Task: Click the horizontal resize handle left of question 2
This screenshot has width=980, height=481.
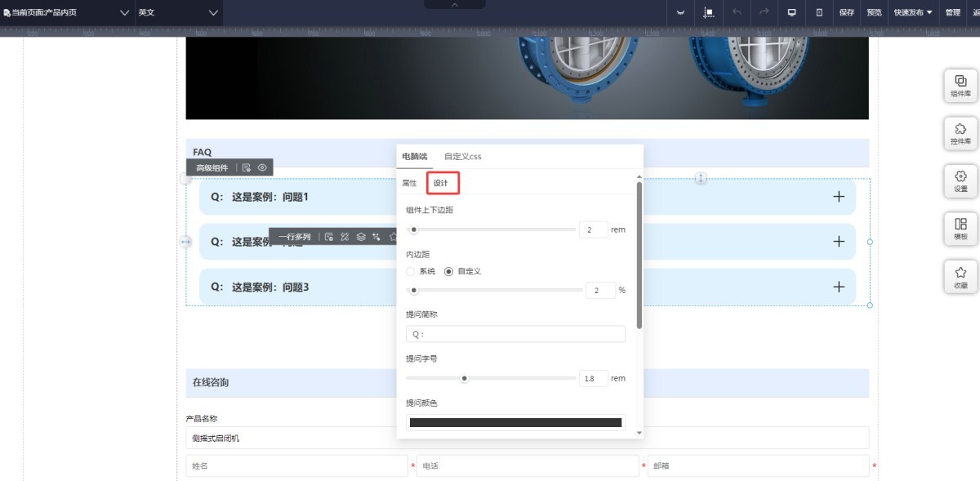Action: click(185, 242)
